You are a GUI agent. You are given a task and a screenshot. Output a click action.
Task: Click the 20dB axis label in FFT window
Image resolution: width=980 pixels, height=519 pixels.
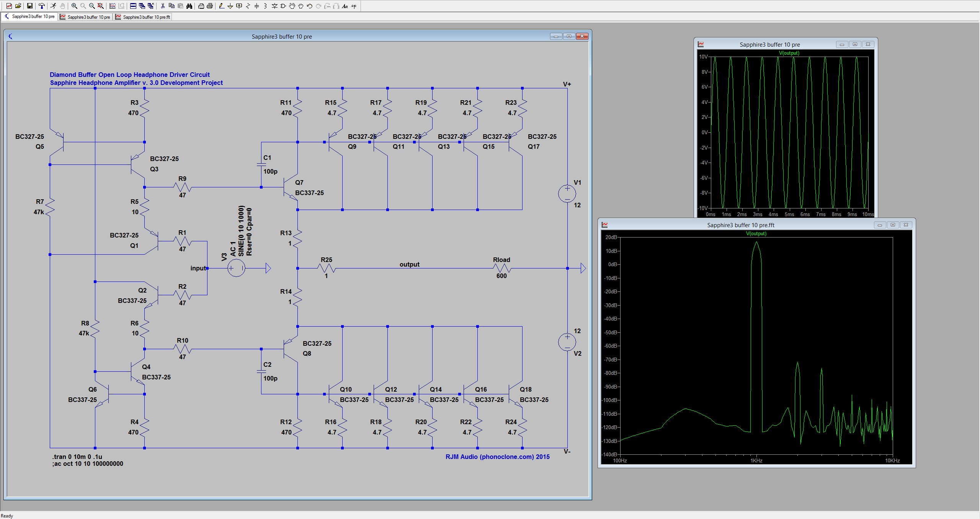(611, 237)
